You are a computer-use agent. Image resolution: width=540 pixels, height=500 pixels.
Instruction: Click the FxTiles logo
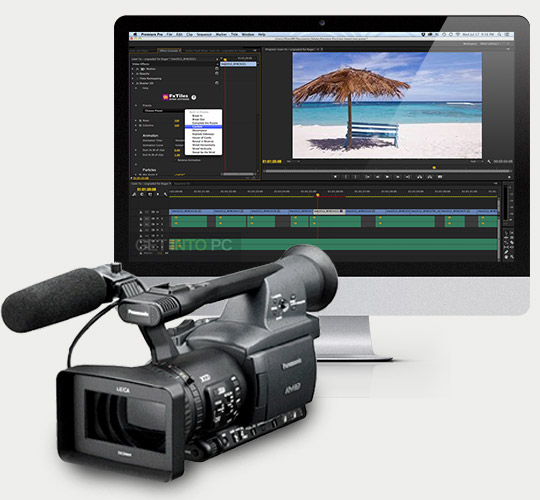176,97
